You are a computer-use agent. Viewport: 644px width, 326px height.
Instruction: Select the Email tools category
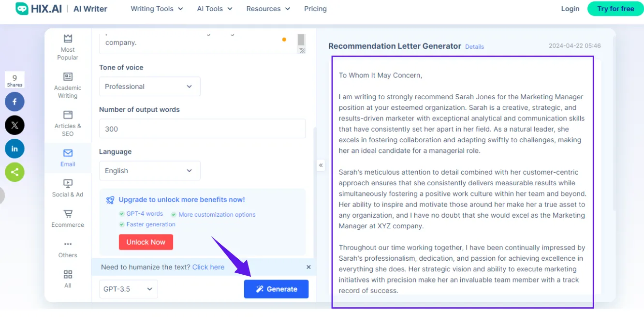pos(67,158)
